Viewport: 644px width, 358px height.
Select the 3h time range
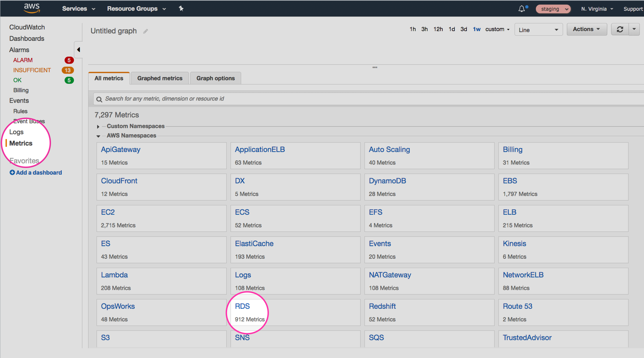(424, 29)
